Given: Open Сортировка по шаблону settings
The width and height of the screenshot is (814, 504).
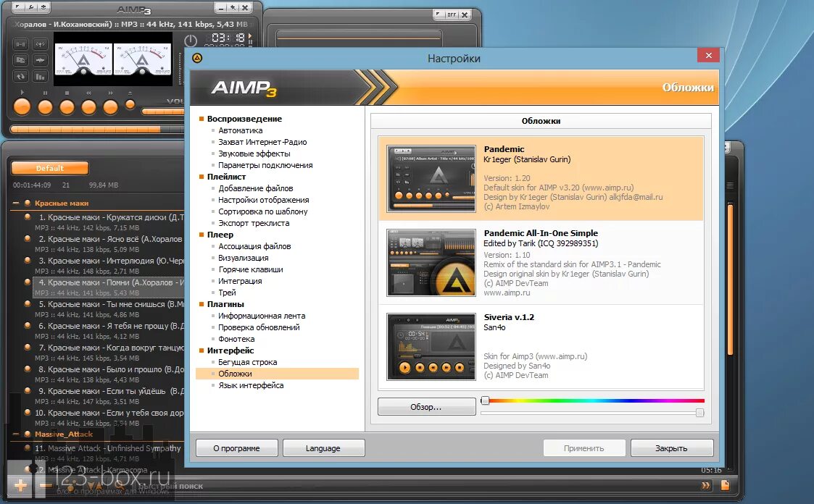Looking at the screenshot, I should (x=262, y=211).
